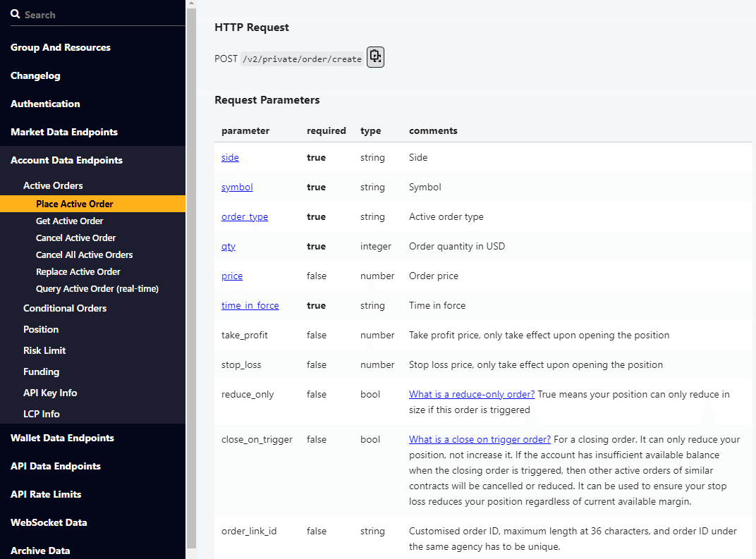Click the side parameter link
This screenshot has height=559, width=756.
coord(230,158)
